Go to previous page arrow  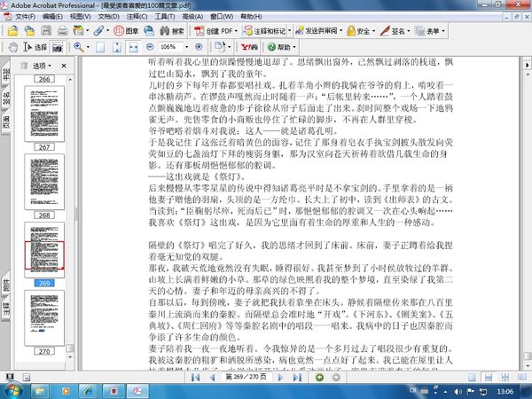click(x=213, y=378)
